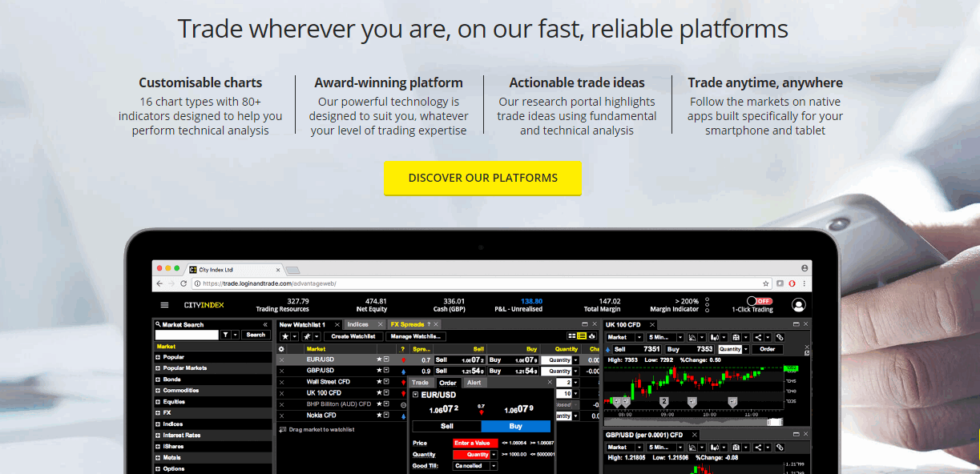Click link icon on UK 100 CFD chart toolbar
980x474 pixels.
point(780,337)
